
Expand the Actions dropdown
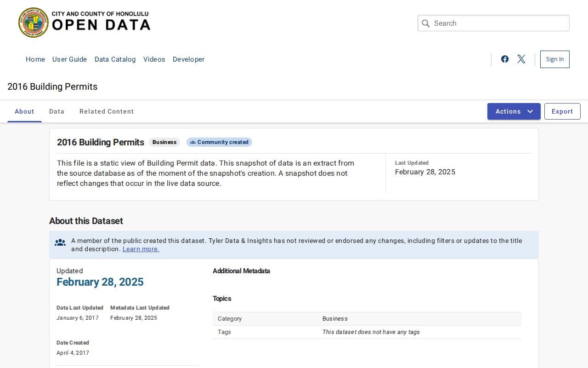[514, 111]
